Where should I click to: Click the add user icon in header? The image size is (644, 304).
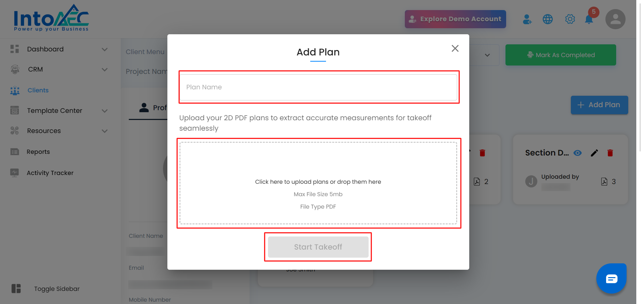click(x=527, y=19)
